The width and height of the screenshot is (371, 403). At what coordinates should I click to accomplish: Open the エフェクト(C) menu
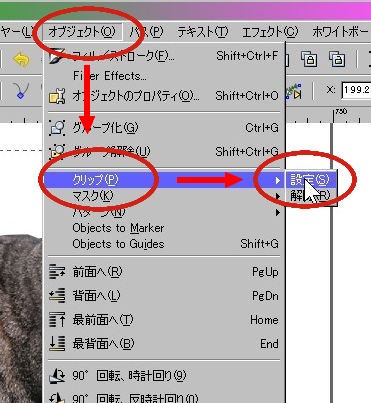tap(270, 32)
